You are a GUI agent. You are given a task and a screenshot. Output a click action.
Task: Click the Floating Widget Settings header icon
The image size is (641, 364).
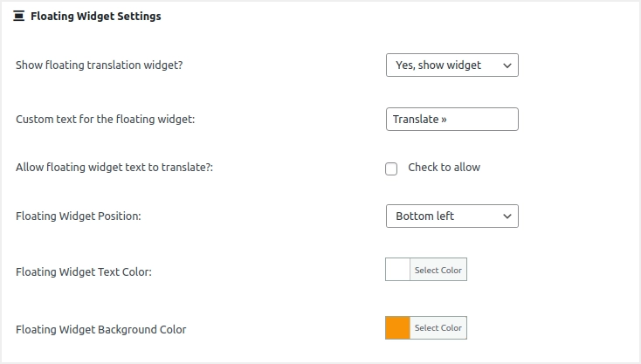19,17
